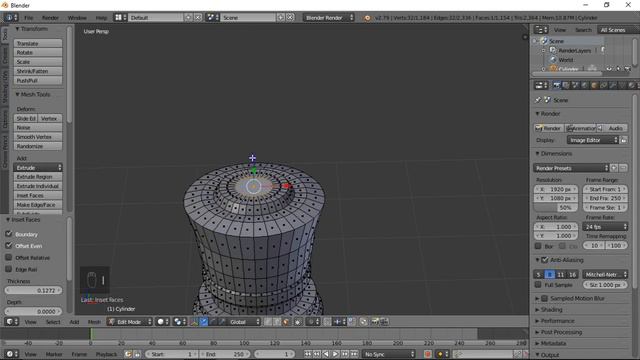Click the Blender logo splash icon
640x360 pixels.
(367, 18)
